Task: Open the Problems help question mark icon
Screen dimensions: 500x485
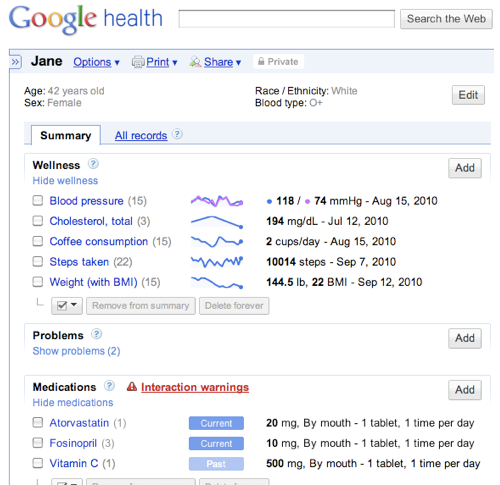Action: point(97,334)
